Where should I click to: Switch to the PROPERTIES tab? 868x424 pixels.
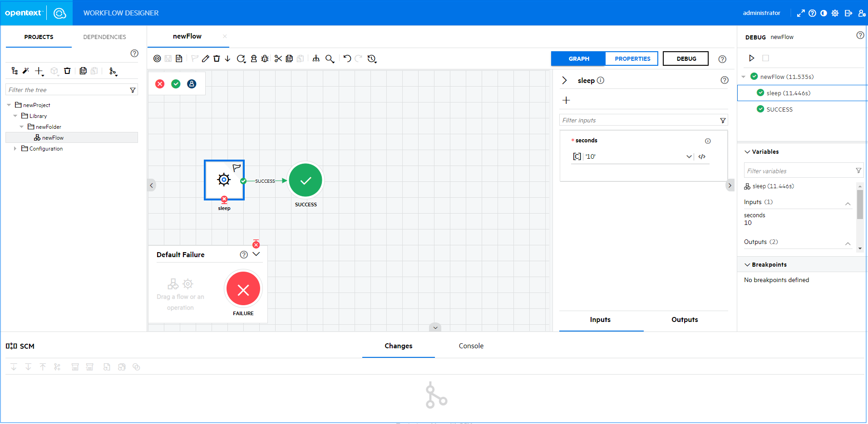point(631,58)
